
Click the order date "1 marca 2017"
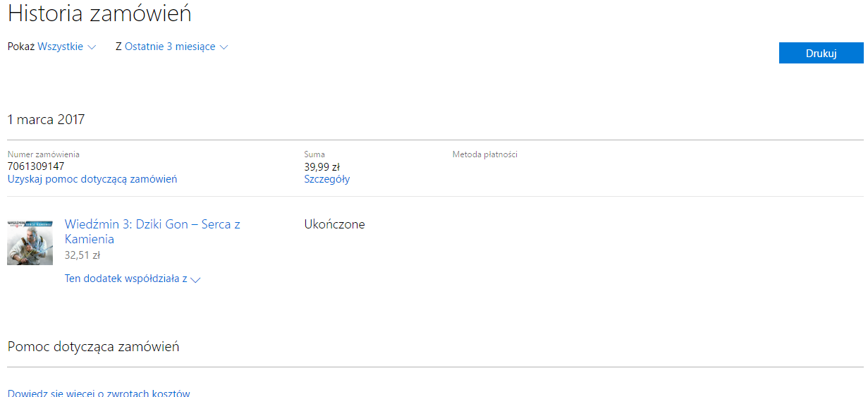click(46, 119)
